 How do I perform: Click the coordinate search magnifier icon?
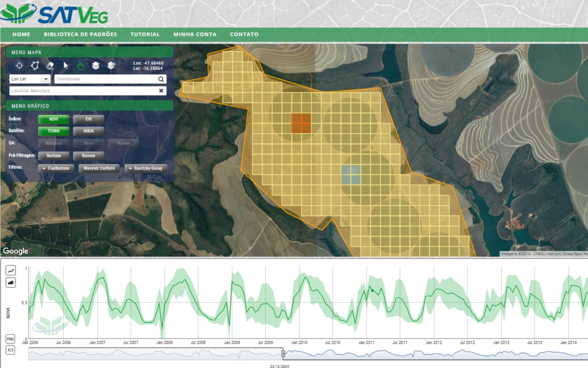coord(161,79)
